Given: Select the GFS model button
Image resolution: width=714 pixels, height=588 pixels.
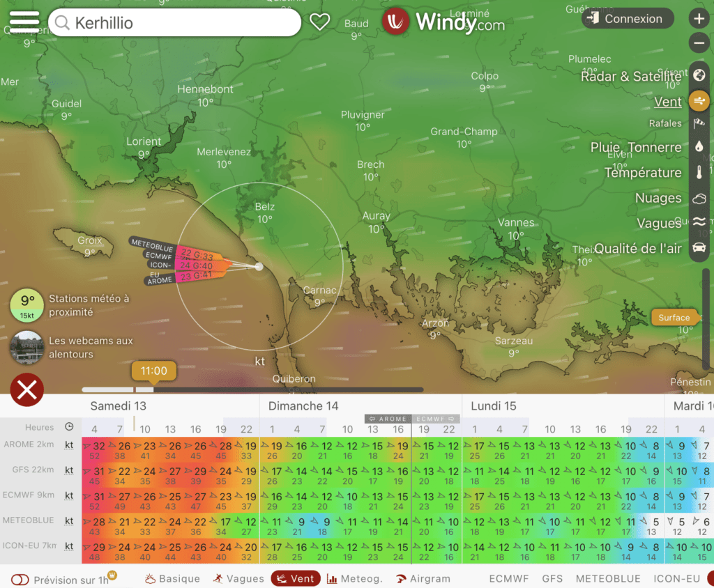Looking at the screenshot, I should [x=552, y=579].
